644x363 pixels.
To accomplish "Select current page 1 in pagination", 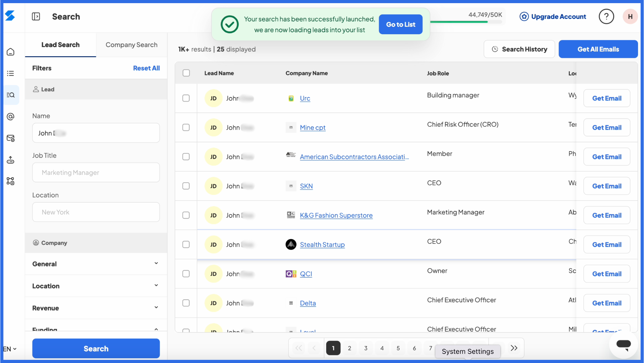I will (333, 348).
